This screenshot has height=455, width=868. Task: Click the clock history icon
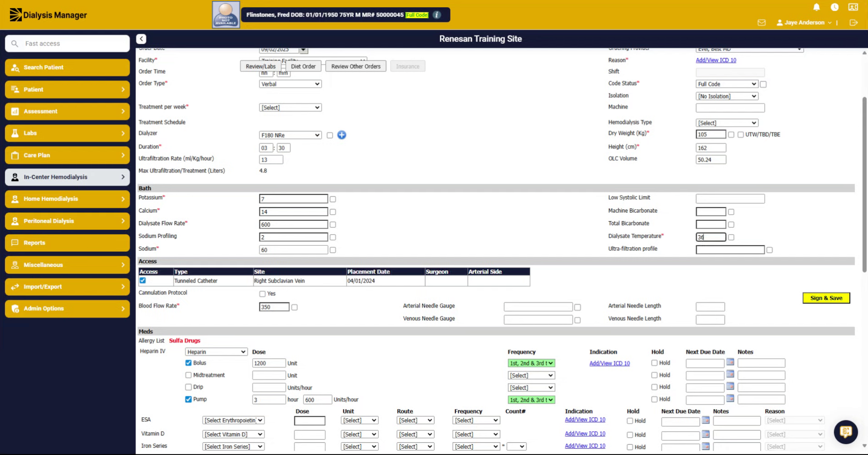point(835,7)
